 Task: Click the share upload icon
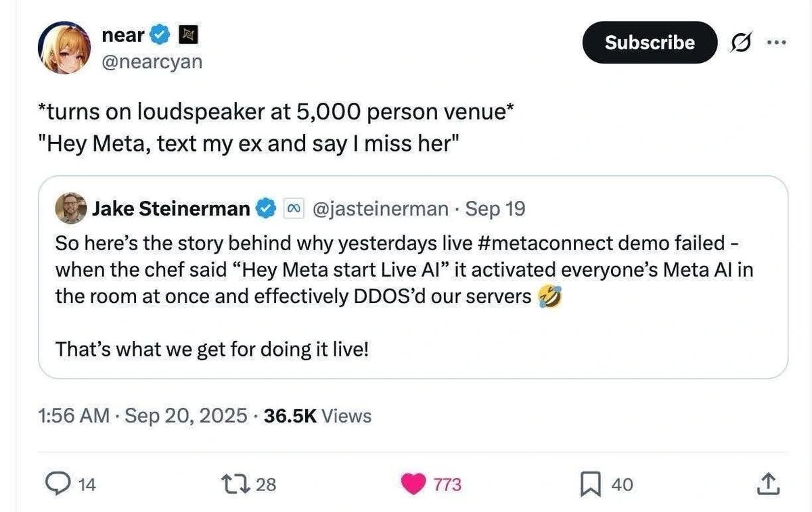click(x=766, y=484)
